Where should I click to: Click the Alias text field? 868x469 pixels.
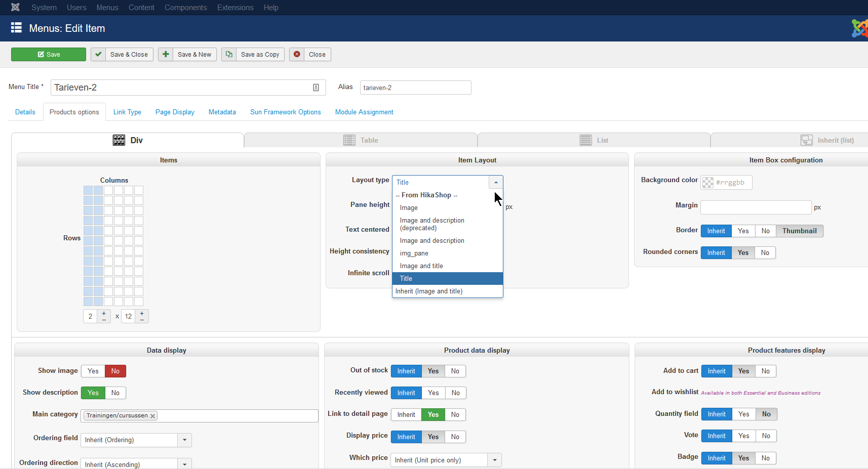pos(416,88)
